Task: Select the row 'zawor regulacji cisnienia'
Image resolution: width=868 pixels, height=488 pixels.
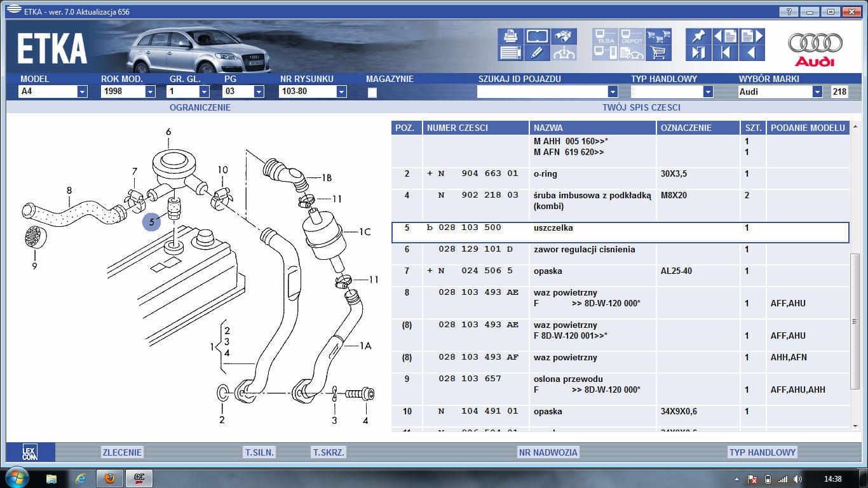Action: tap(620, 254)
